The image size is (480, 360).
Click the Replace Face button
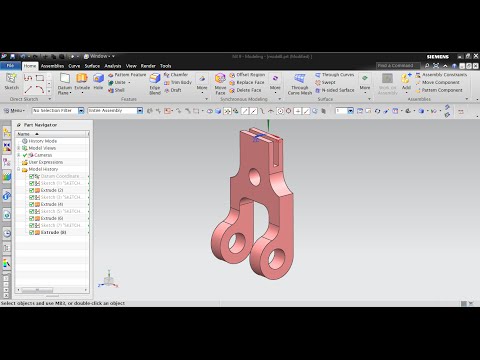pyautogui.click(x=247, y=82)
